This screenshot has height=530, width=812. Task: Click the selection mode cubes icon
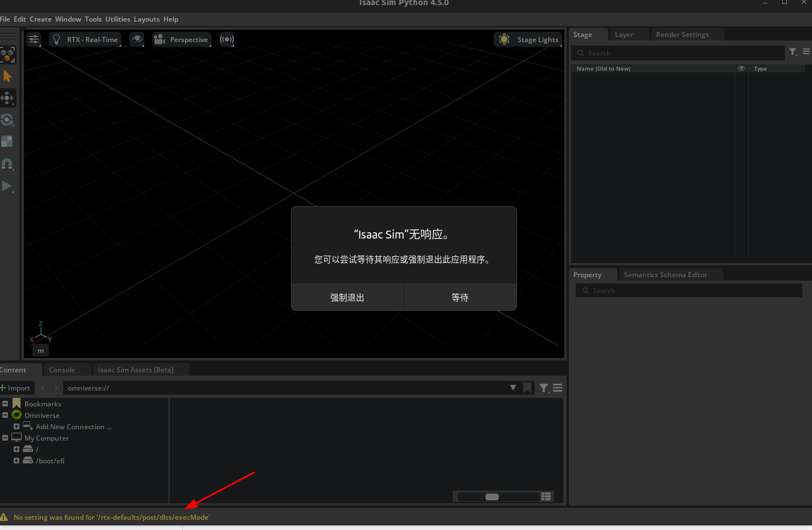point(7,55)
